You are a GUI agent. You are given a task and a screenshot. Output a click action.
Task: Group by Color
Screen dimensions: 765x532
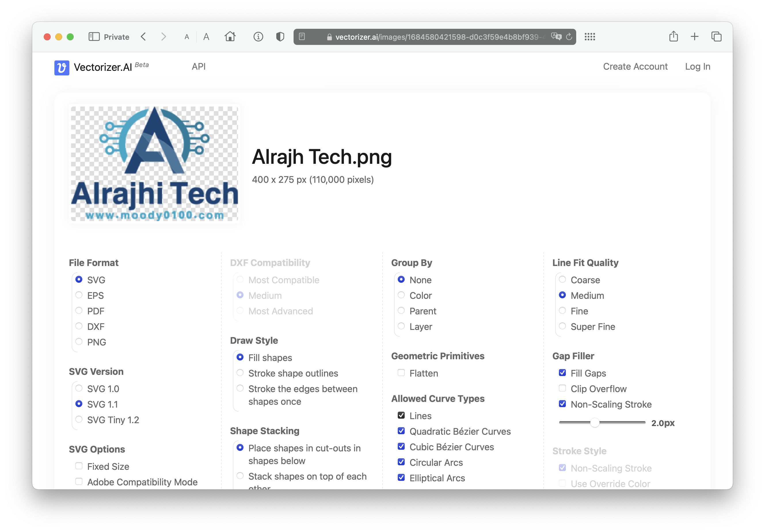pyautogui.click(x=401, y=295)
